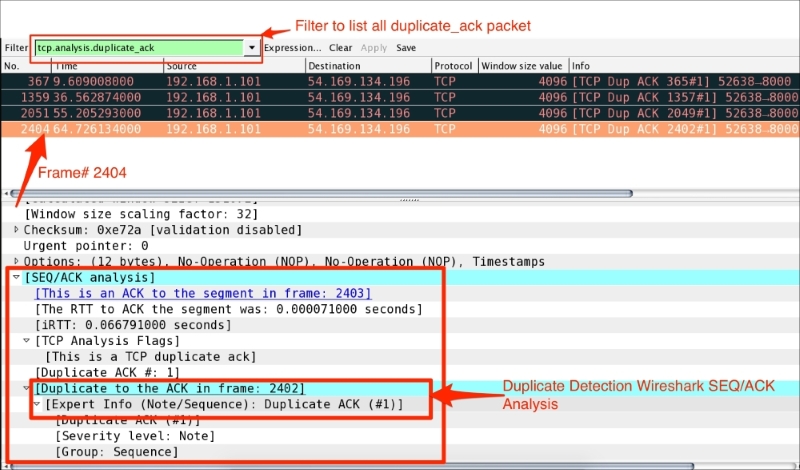800x470 pixels.
Task: Open the filter history dropdown arrow
Action: tap(252, 48)
